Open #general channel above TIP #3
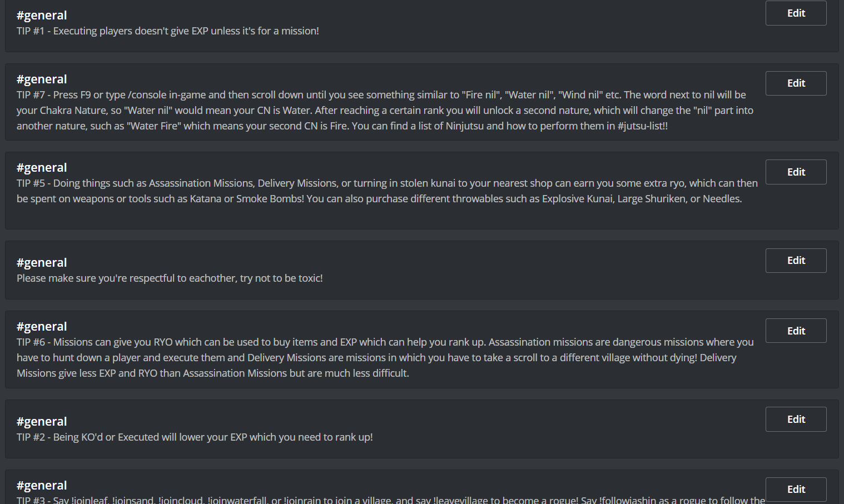This screenshot has height=504, width=844. (x=42, y=486)
